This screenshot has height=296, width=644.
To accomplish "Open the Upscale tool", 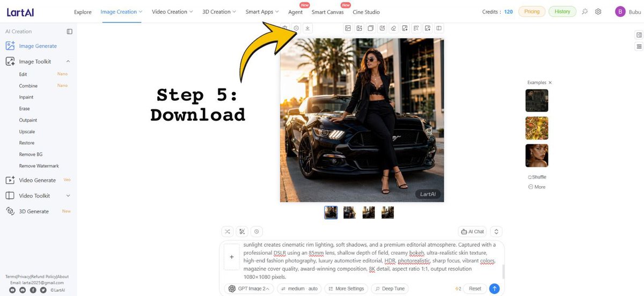I will coord(27,131).
